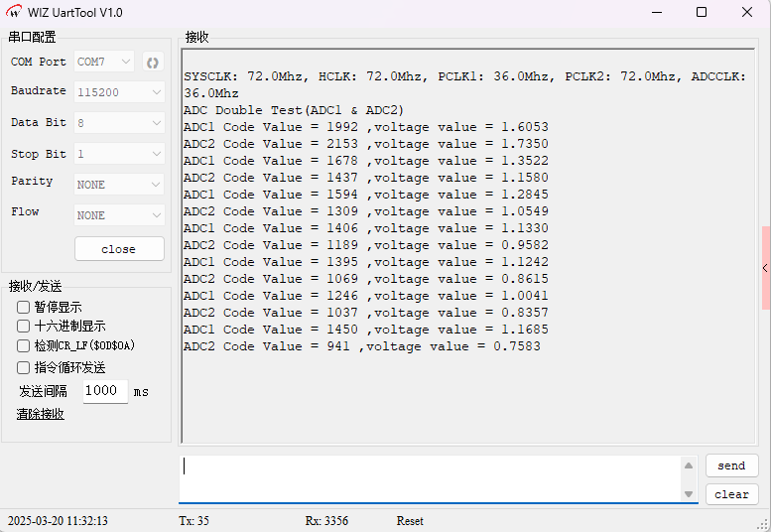Click the send box scroll down arrow
Image resolution: width=771 pixels, height=532 pixels.
tap(689, 493)
